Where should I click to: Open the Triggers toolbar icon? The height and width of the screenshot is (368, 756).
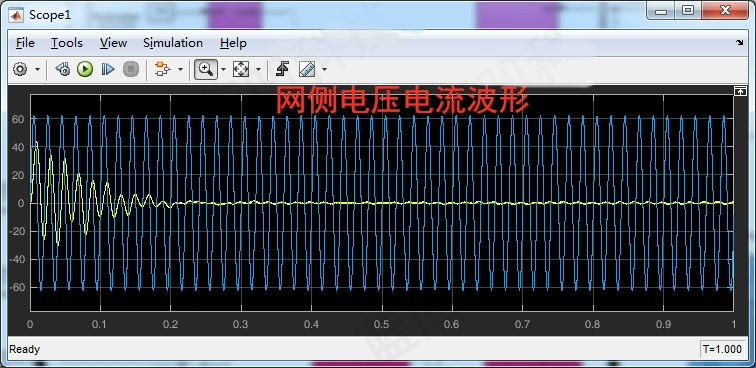pyautogui.click(x=282, y=69)
